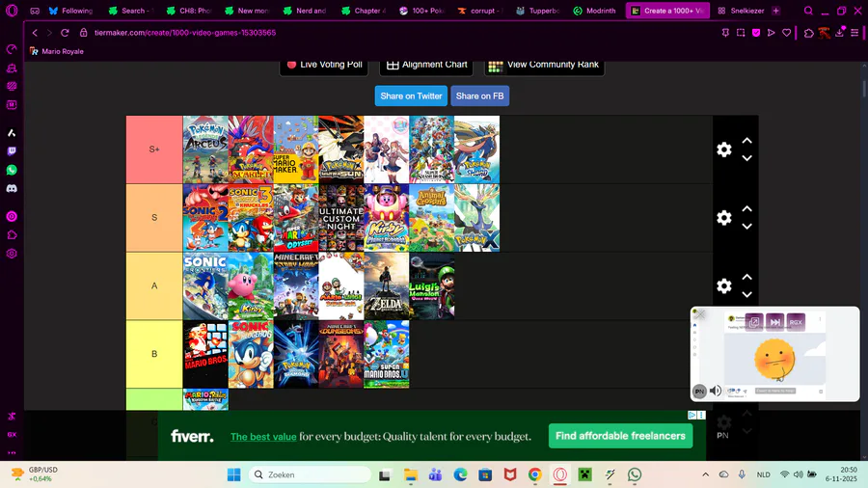
Task: Open A tier settings gear
Action: [x=724, y=285]
